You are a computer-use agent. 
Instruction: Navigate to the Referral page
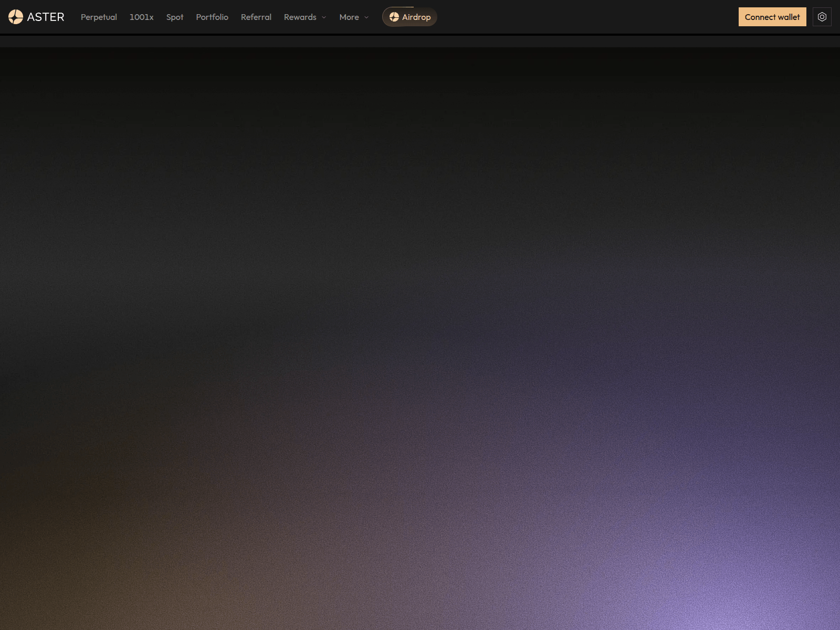coord(256,17)
